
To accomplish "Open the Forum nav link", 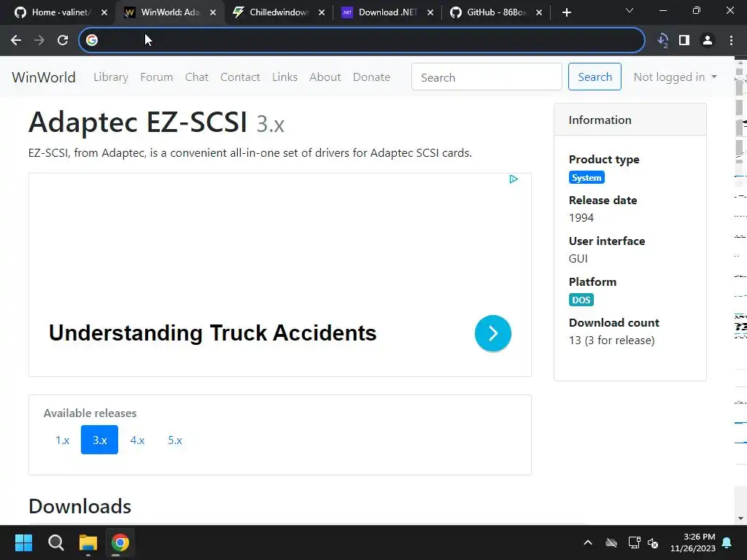I will (156, 77).
